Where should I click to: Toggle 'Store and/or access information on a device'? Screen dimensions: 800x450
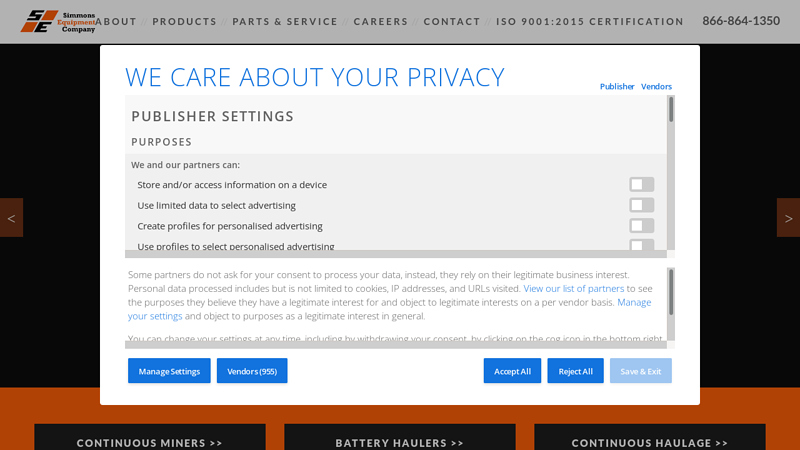pyautogui.click(x=641, y=185)
